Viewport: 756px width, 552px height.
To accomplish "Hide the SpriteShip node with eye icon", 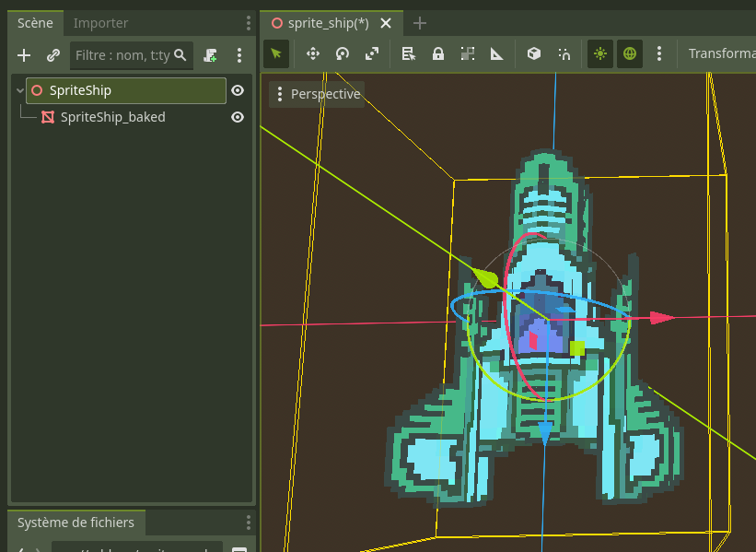I will coord(238,90).
